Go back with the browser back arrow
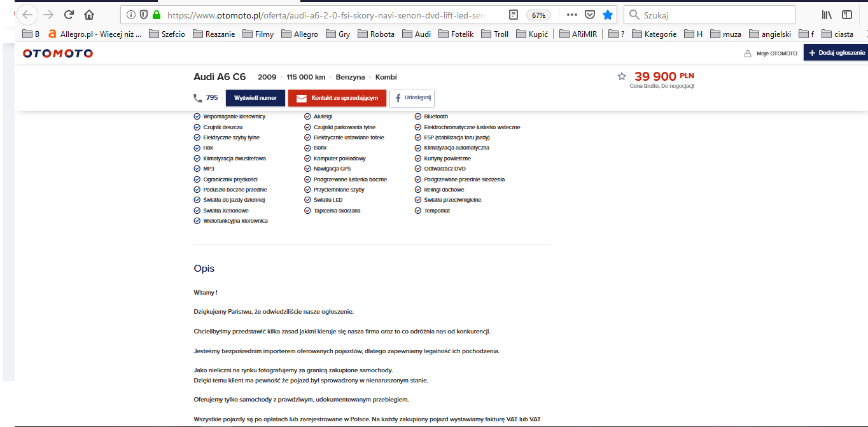Image resolution: width=868 pixels, height=427 pixels. click(x=27, y=15)
